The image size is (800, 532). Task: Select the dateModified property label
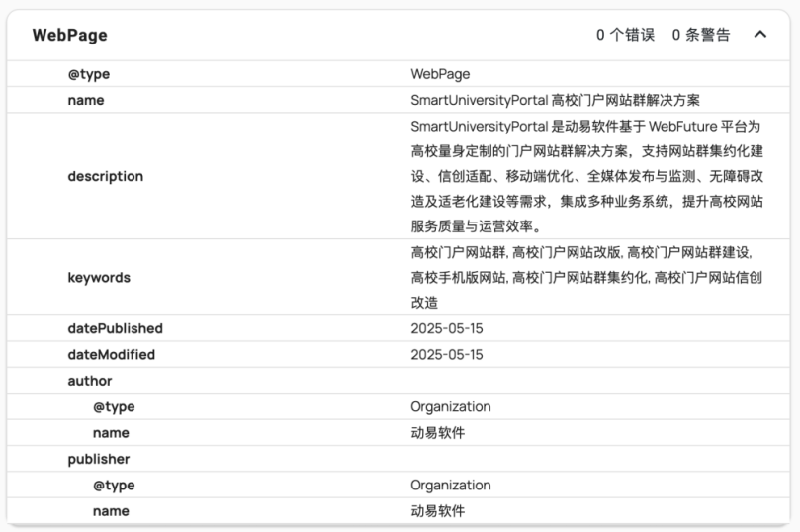click(111, 354)
